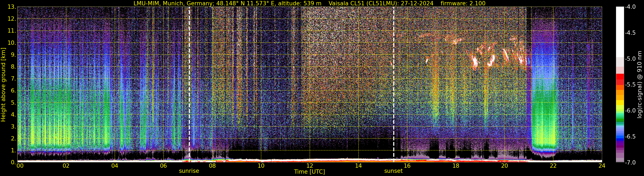The width and height of the screenshot is (644, 176).
Task: Click the time axis tick label '24'
Action: click(602, 166)
